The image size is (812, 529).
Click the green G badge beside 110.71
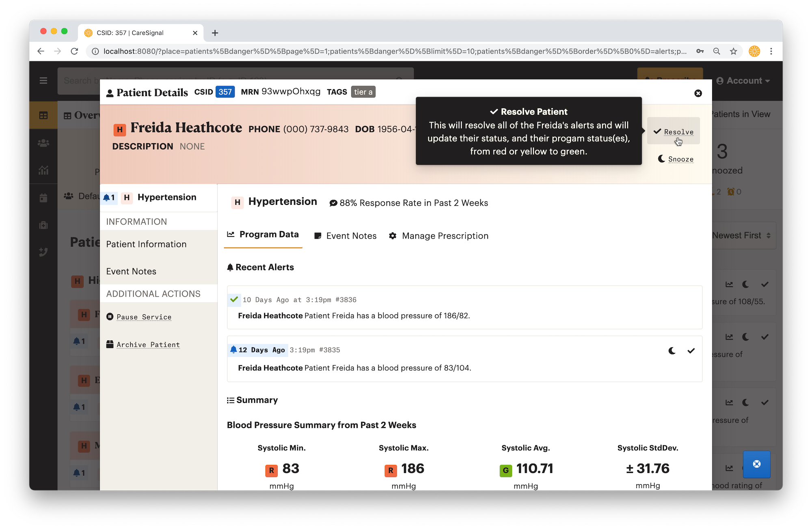506,471
